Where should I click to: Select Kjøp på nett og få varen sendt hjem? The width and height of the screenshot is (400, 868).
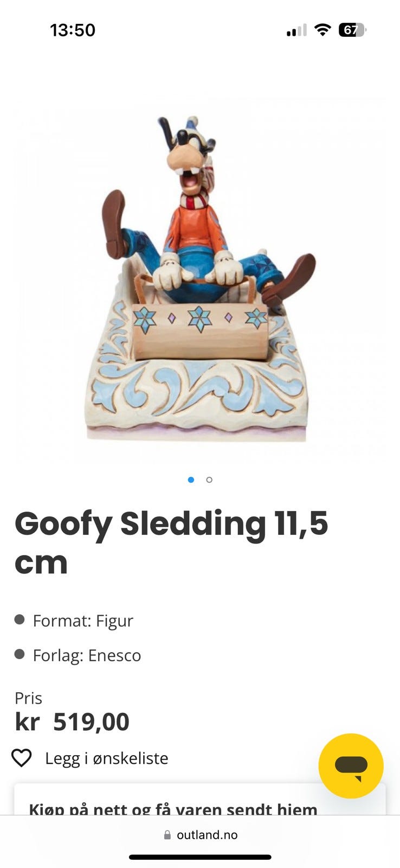pyautogui.click(x=173, y=809)
